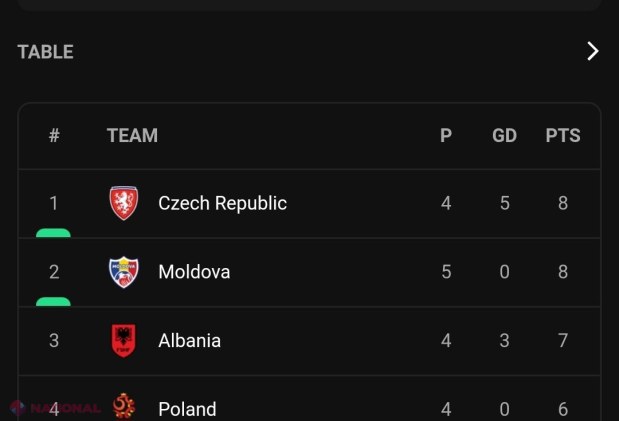The image size is (619, 421).
Task: Click green qualification marker under rank 1
Action: 53,233
